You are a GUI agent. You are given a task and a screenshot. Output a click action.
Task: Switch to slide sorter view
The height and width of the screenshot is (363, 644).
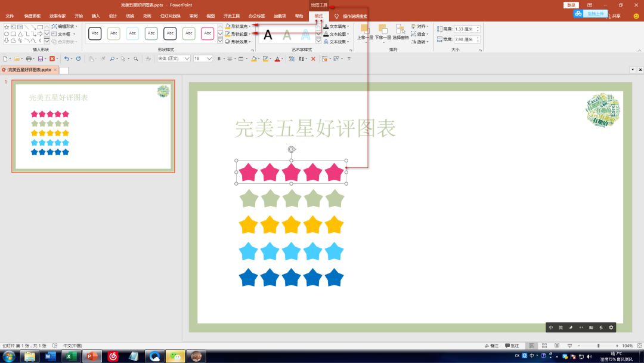[544, 346]
